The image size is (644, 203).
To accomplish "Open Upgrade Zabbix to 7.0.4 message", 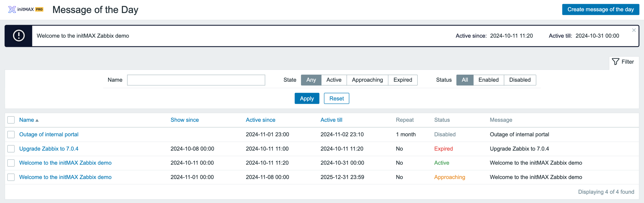I will (49, 149).
